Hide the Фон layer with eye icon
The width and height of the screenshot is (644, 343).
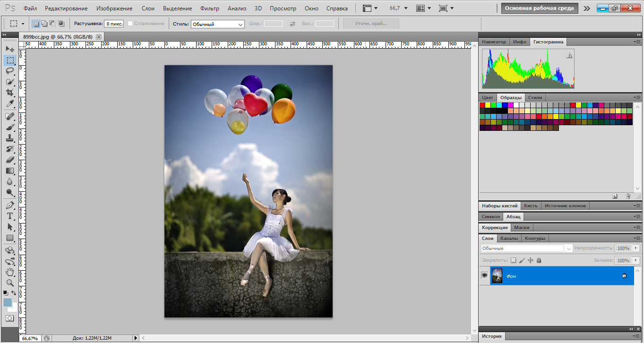click(x=484, y=275)
